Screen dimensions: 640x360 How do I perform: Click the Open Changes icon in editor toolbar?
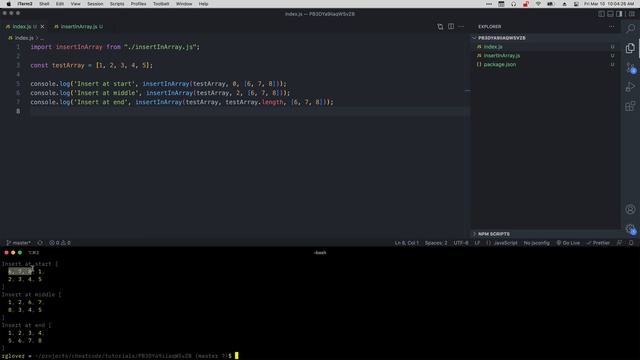point(440,27)
